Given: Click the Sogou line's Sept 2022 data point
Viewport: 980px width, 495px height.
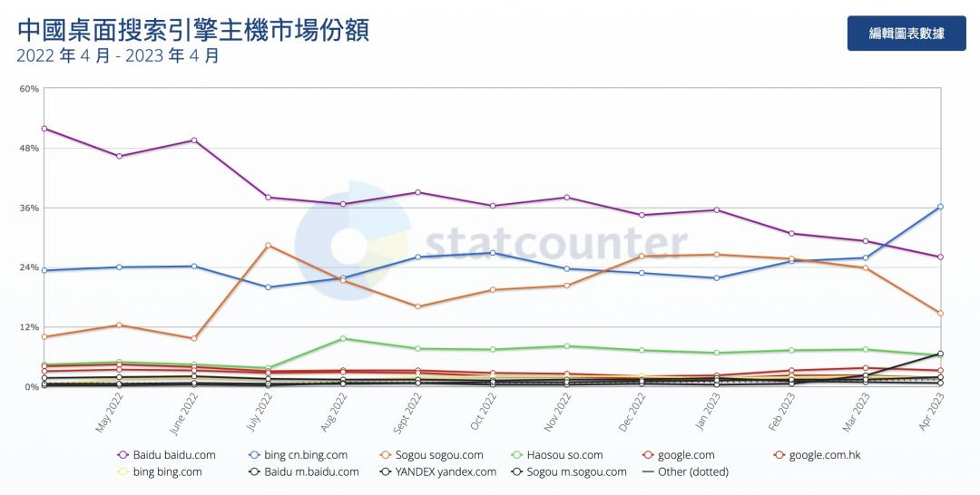Looking at the screenshot, I should pos(417,306).
